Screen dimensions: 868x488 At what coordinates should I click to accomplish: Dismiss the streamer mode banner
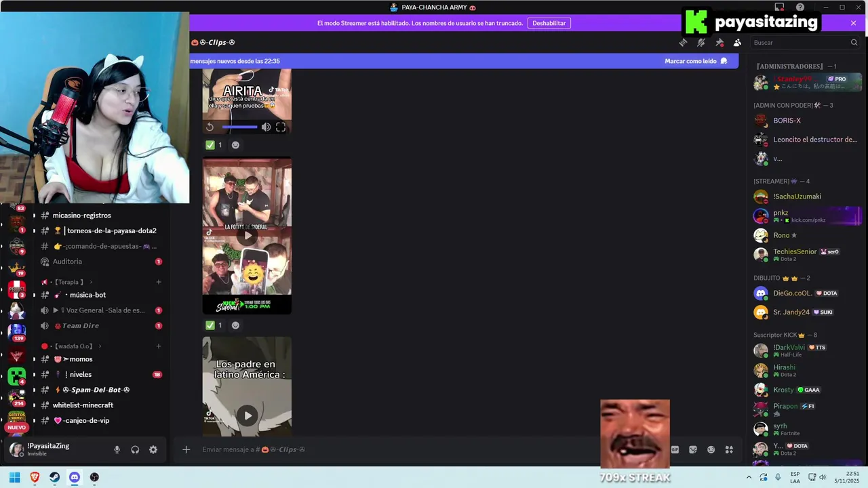(853, 23)
